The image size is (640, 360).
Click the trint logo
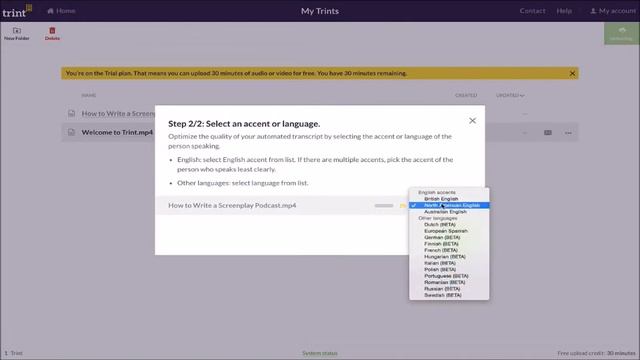pyautogui.click(x=17, y=11)
